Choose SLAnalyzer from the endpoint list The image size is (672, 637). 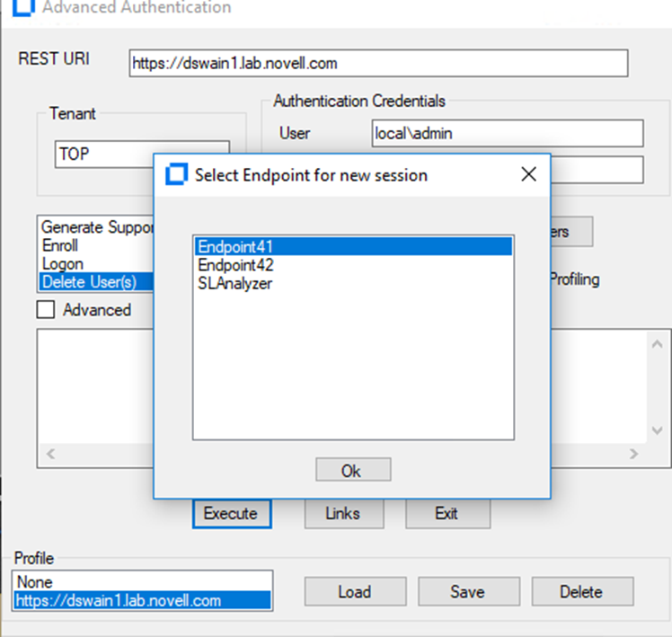(x=353, y=283)
